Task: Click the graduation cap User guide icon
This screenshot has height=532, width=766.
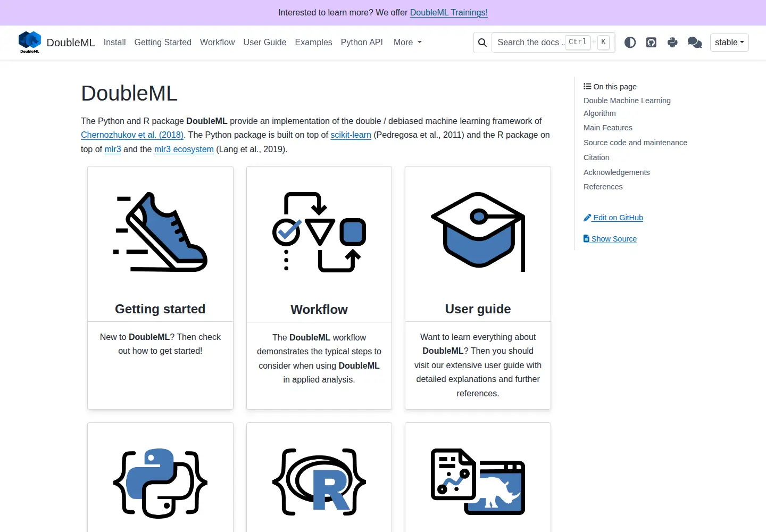Action: 478,232
